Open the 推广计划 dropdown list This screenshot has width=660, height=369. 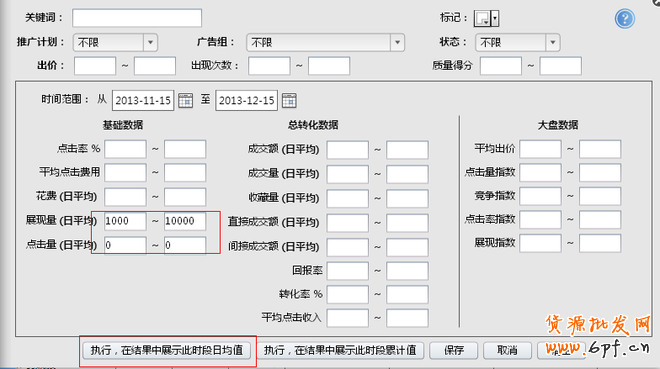(x=150, y=42)
